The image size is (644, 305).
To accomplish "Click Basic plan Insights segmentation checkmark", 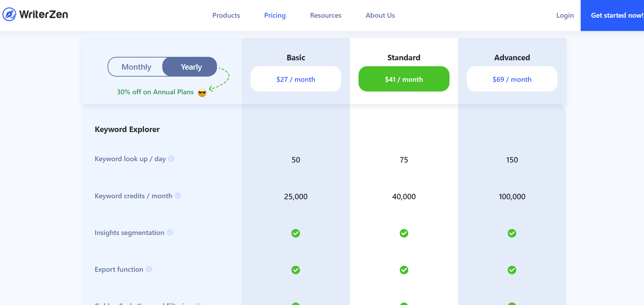I will [296, 233].
